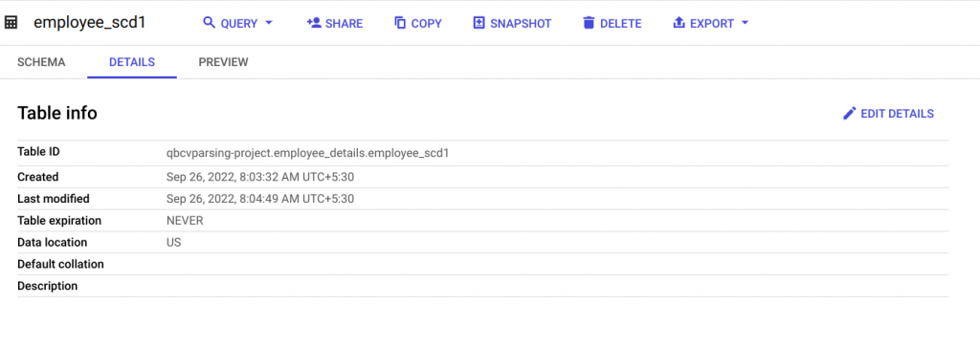Viewport: 980px width, 348px height.
Task: Click the employee_scd1 table title
Action: click(90, 23)
